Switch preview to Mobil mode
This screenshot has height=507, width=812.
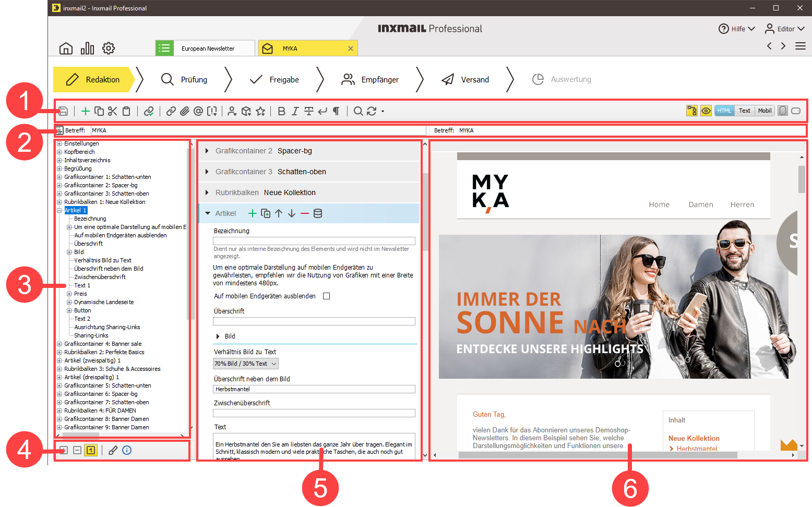pos(765,111)
